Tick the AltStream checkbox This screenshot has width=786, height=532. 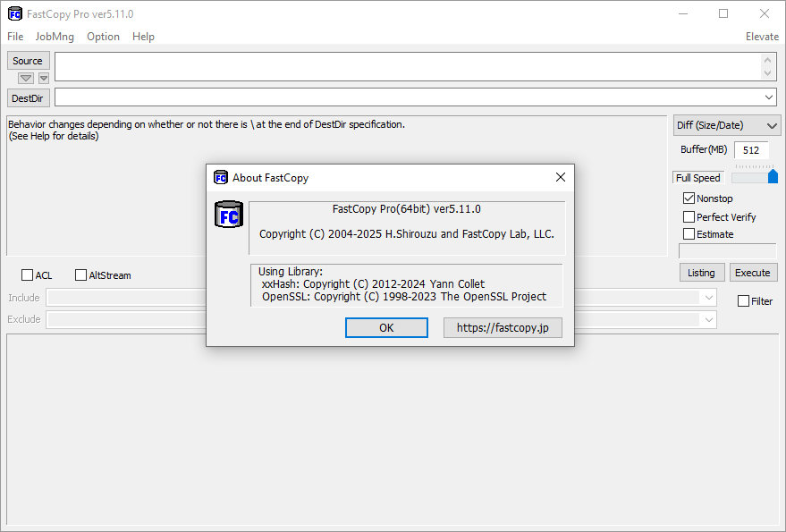pyautogui.click(x=80, y=275)
